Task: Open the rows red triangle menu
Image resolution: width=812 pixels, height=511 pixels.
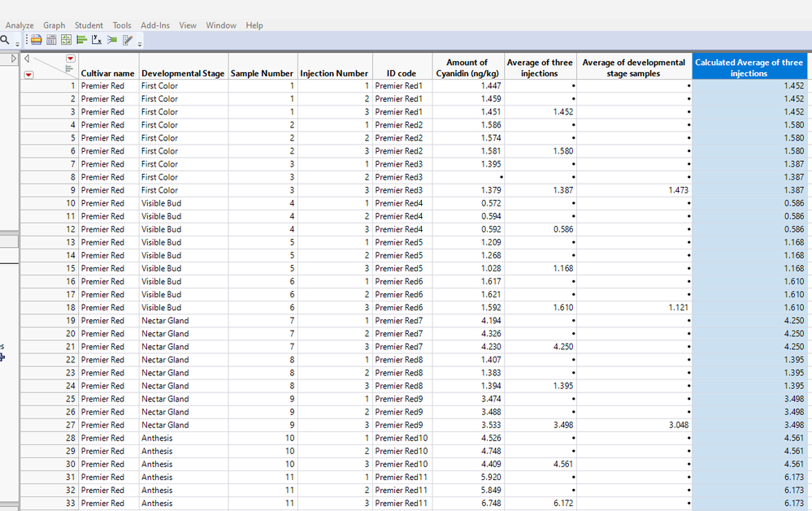Action: (x=28, y=75)
